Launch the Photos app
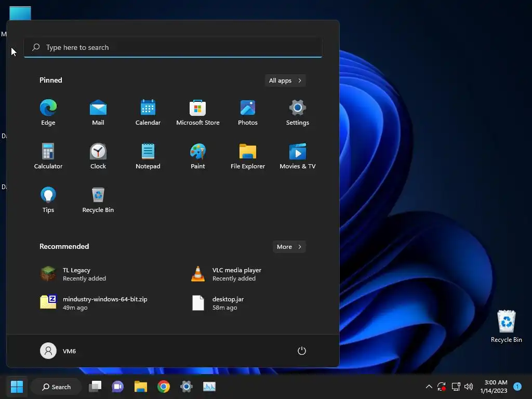This screenshot has width=532, height=399. point(248,113)
